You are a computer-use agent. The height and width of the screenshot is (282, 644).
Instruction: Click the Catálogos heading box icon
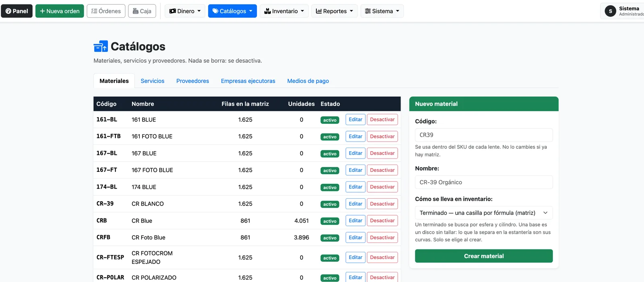click(x=101, y=47)
